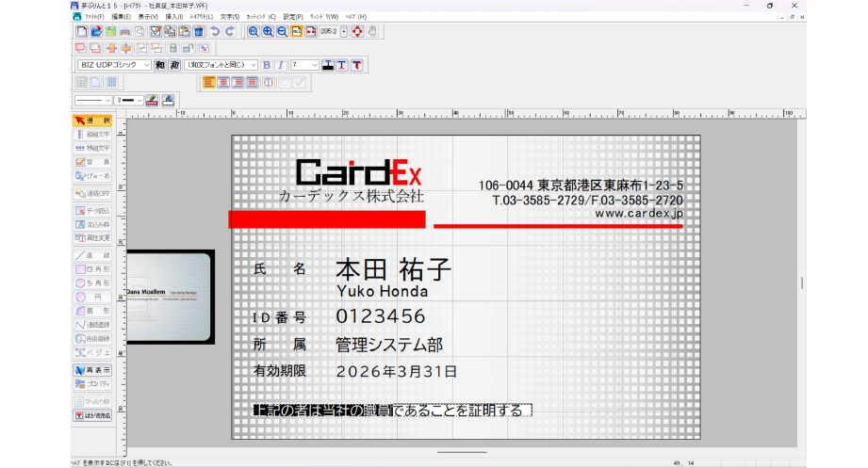The image size is (868, 468).
Task: Click the はがき宛名 button
Action: click(92, 414)
